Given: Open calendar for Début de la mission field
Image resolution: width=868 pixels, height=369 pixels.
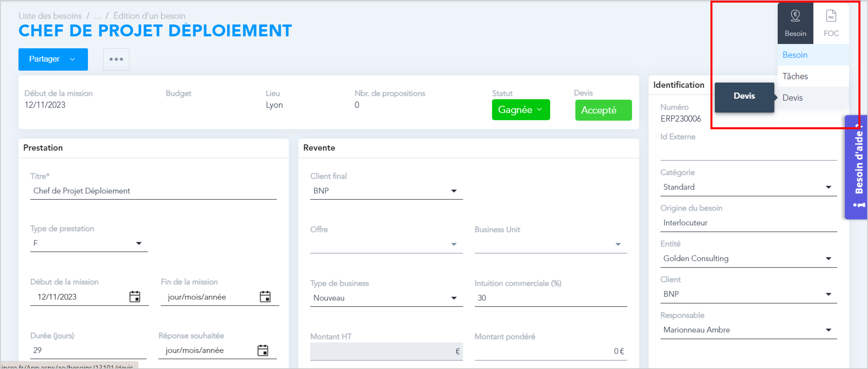Looking at the screenshot, I should pos(135,297).
